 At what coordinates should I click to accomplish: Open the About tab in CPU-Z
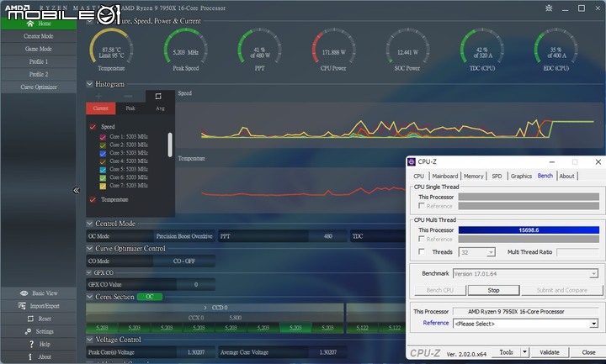point(566,176)
